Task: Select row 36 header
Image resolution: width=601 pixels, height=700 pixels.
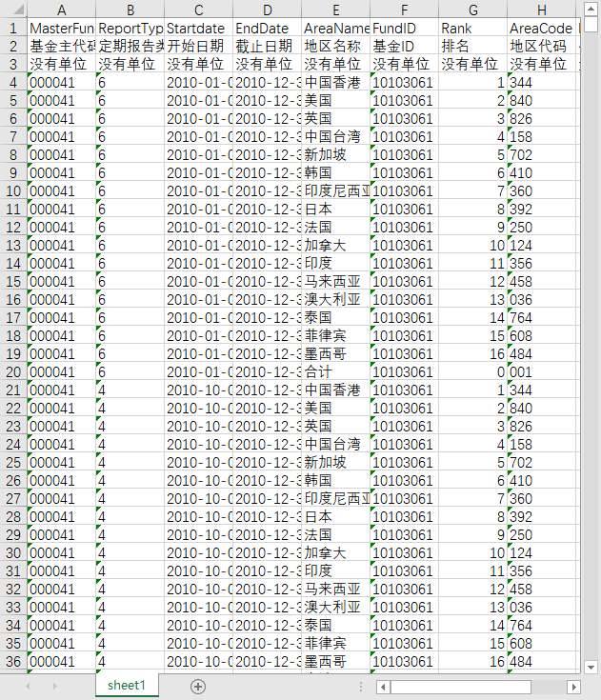Action: pyautogui.click(x=13, y=661)
